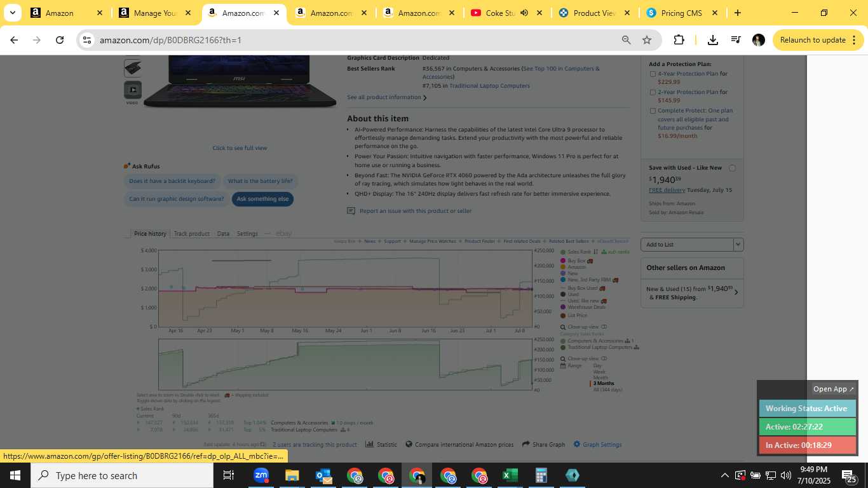Open Zoom app in taskbar
Viewport: 868px width, 488px height.
[x=261, y=475]
